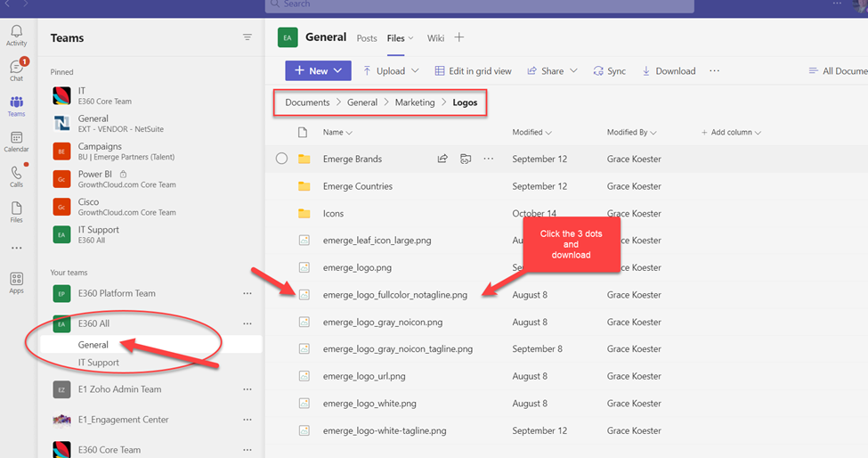This screenshot has height=458, width=868.
Task: Expand the Upload dropdown
Action: [415, 71]
